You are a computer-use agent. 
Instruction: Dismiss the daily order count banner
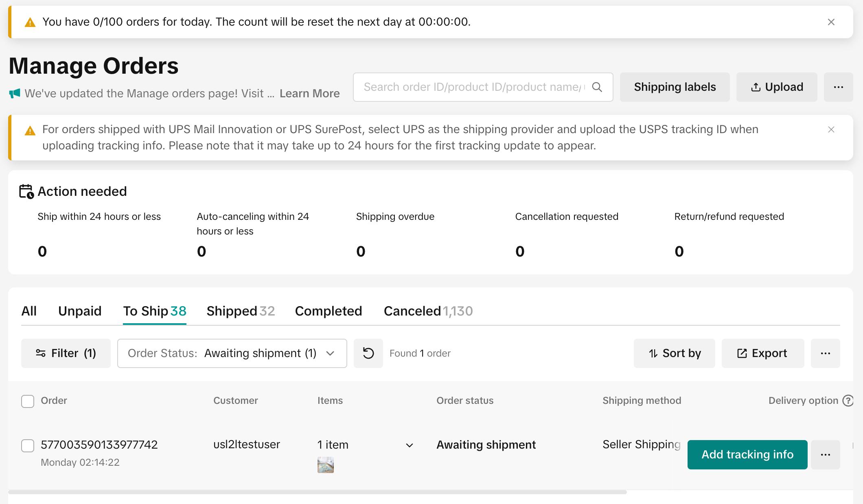pyautogui.click(x=831, y=22)
